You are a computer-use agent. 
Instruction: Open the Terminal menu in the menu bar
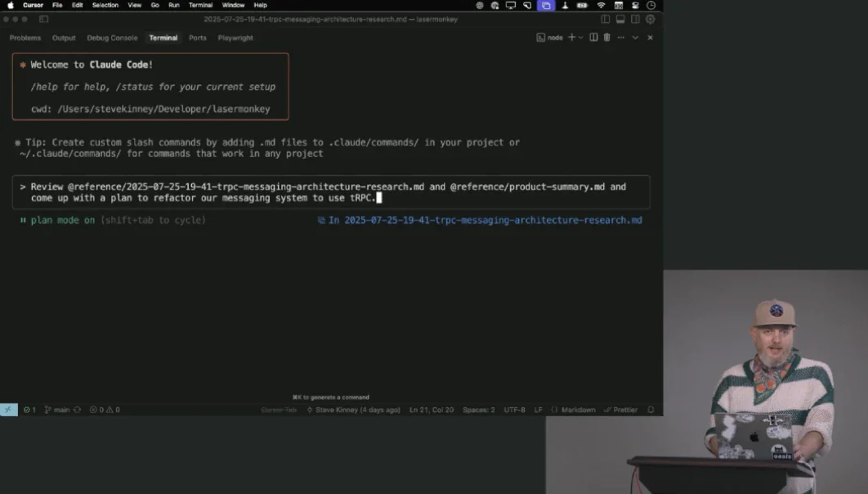point(199,4)
